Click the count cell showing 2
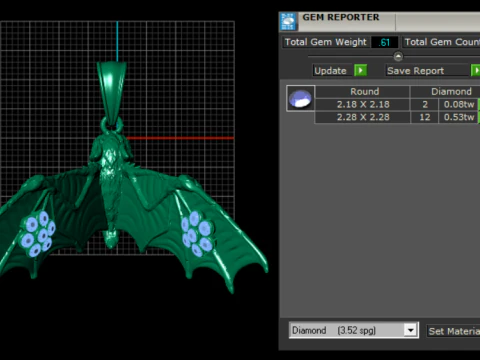The image size is (480, 360). 424,104
